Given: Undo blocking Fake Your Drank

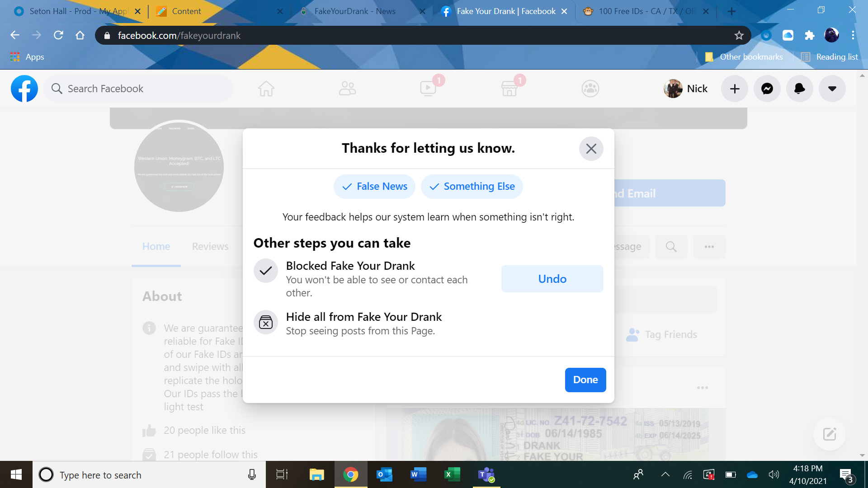Looking at the screenshot, I should (552, 279).
